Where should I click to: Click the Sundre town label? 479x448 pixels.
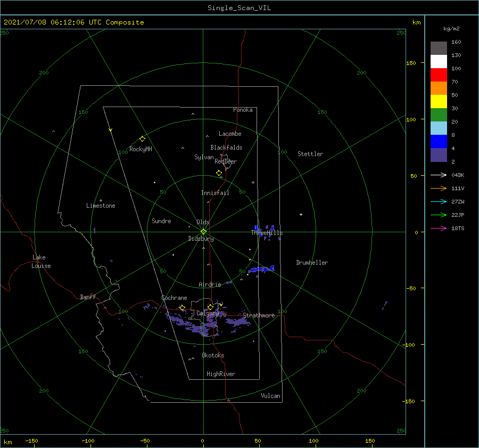pos(161,221)
